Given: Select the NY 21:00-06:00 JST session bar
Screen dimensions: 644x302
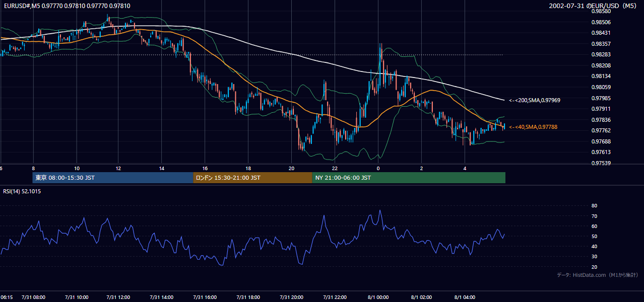Looking at the screenshot, I should click(x=409, y=178).
